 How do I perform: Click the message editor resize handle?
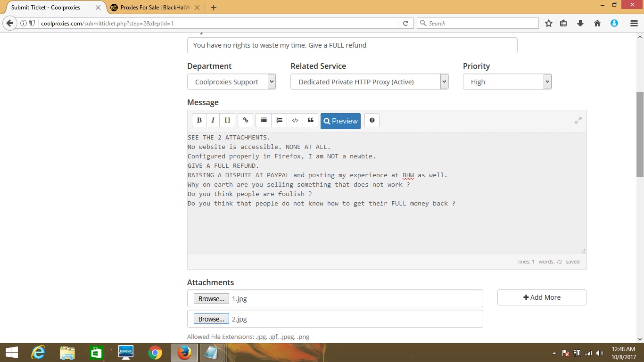pyautogui.click(x=583, y=251)
